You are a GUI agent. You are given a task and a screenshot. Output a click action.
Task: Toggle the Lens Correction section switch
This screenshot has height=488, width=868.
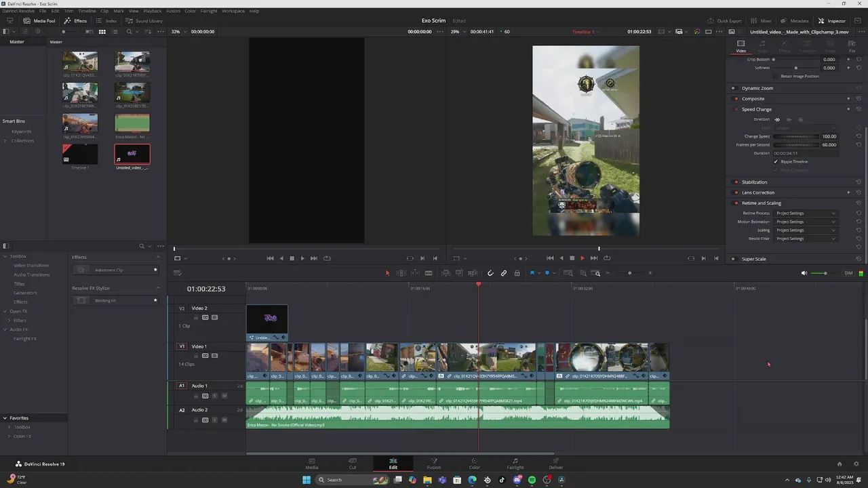coord(736,192)
